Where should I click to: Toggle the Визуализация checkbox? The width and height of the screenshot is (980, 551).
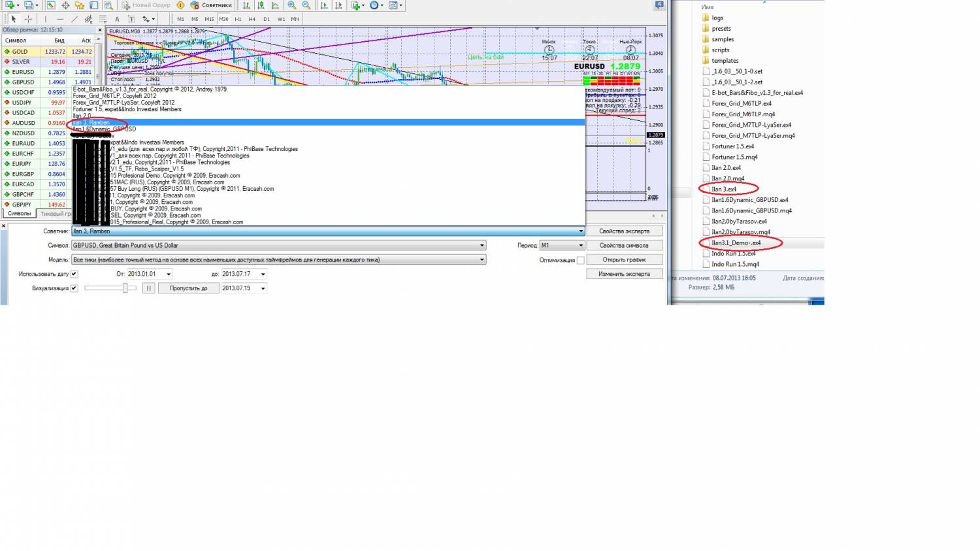point(74,288)
